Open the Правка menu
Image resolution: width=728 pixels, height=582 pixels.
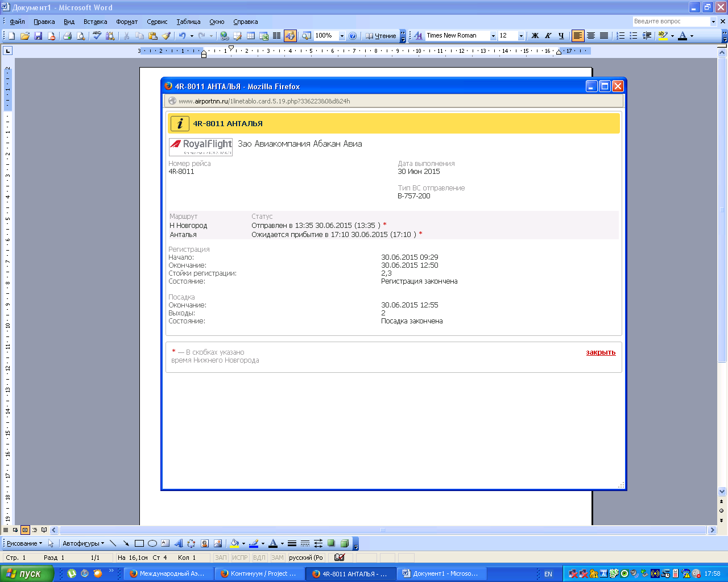44,22
